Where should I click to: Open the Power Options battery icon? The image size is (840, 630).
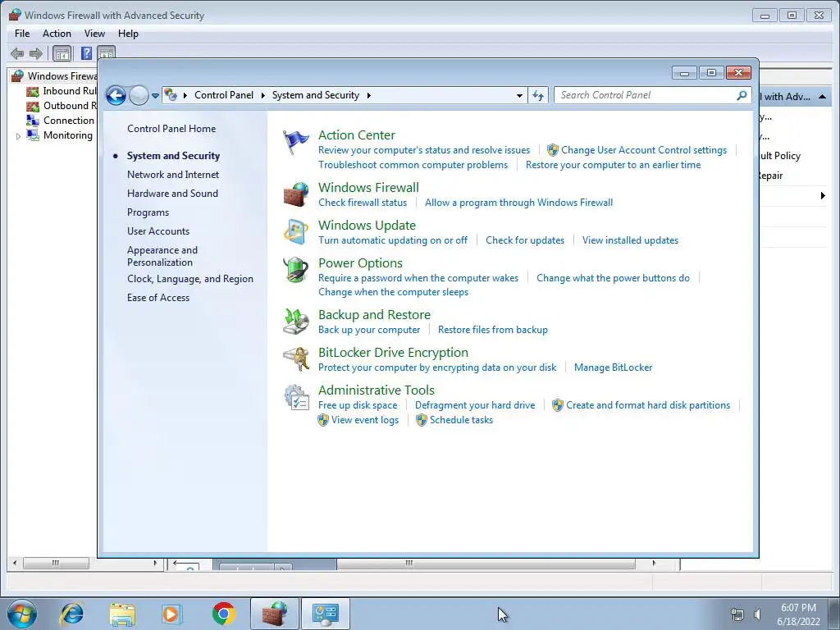pos(295,269)
